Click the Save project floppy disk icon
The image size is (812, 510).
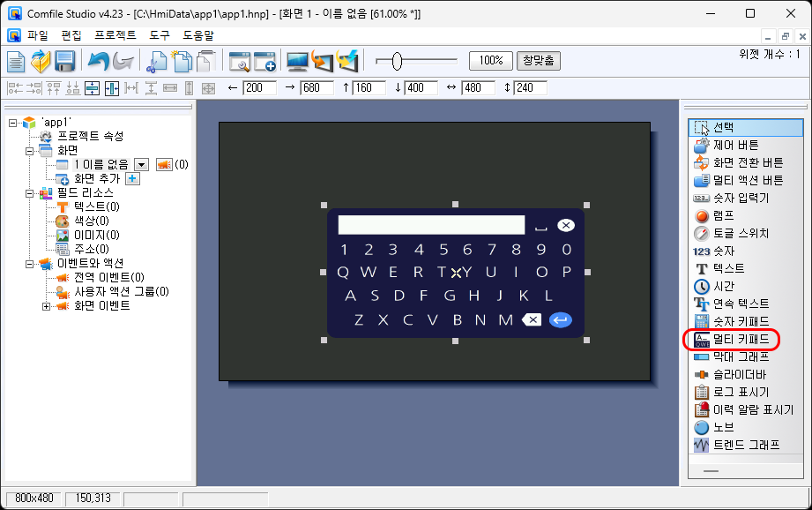tap(64, 61)
